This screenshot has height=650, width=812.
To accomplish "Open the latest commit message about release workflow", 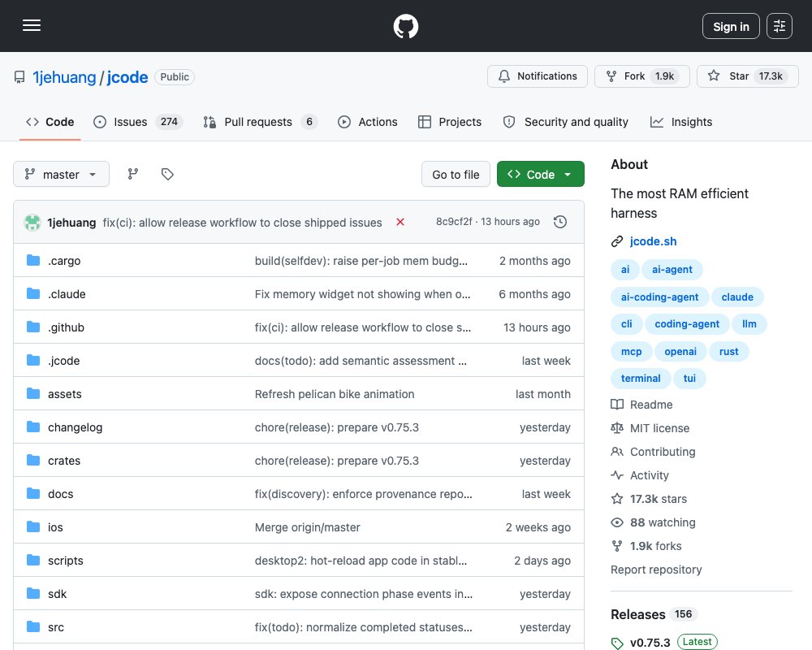I will (242, 223).
